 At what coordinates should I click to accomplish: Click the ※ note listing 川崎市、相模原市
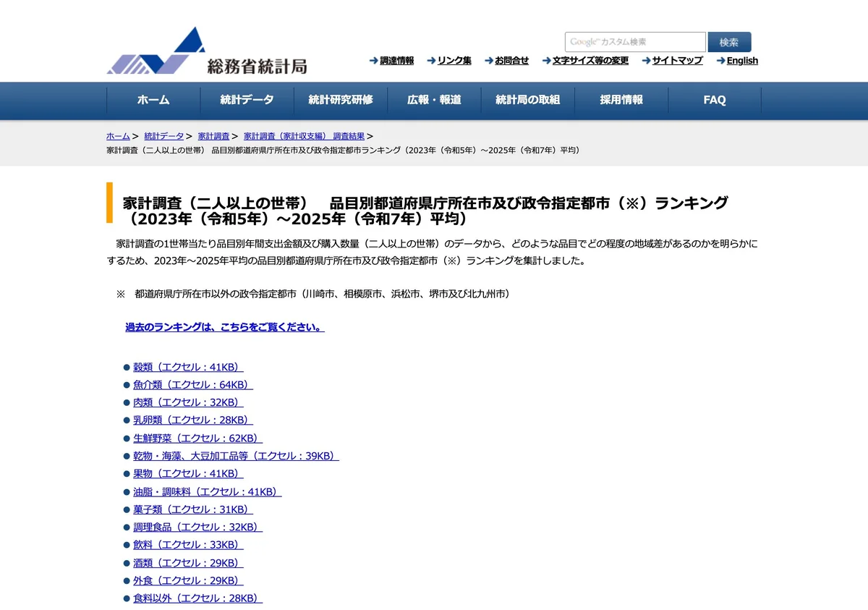tap(313, 295)
